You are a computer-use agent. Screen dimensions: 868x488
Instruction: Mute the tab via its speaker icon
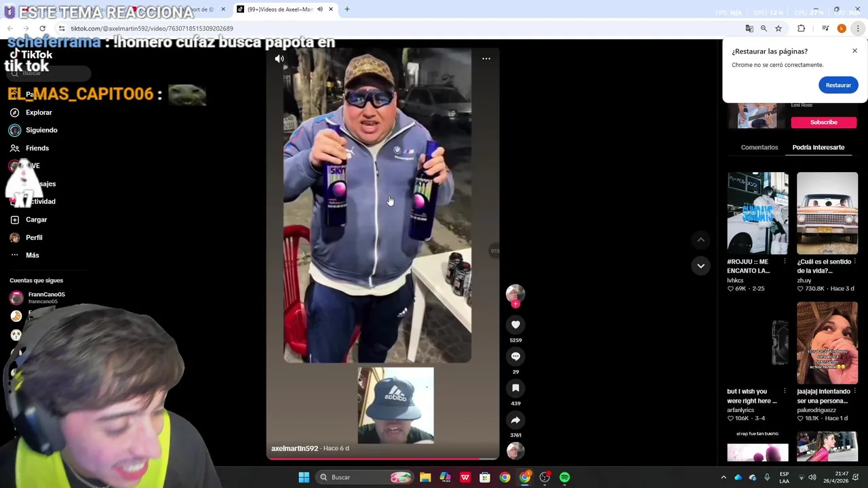pos(320,9)
